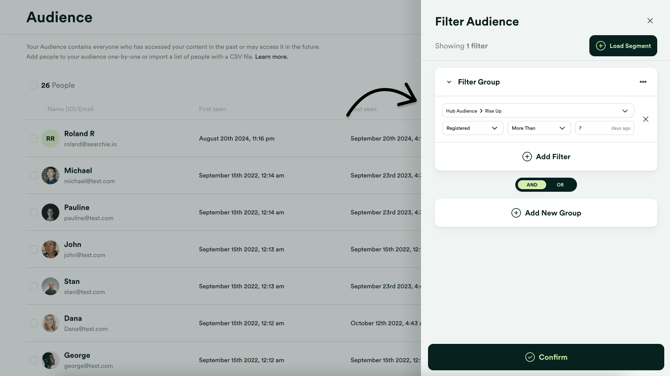Viewport: 670px width, 376px height.
Task: Click Add Filter
Action: point(546,157)
